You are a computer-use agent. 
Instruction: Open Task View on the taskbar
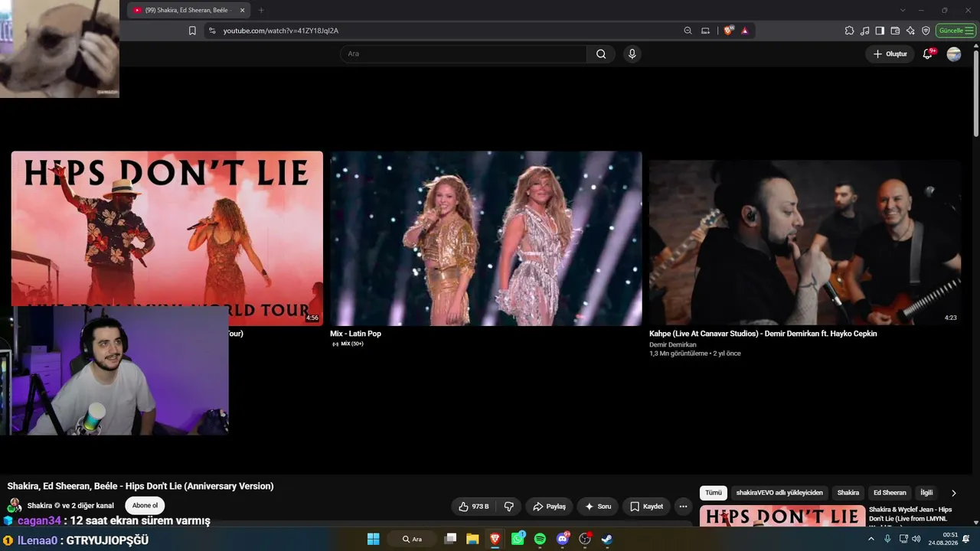(x=450, y=539)
